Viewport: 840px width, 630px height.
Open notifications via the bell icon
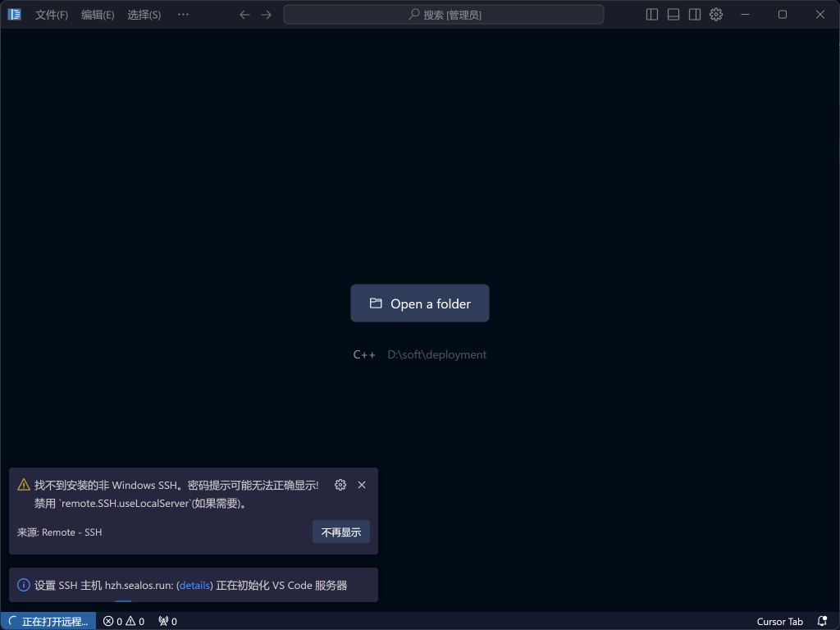tap(822, 621)
